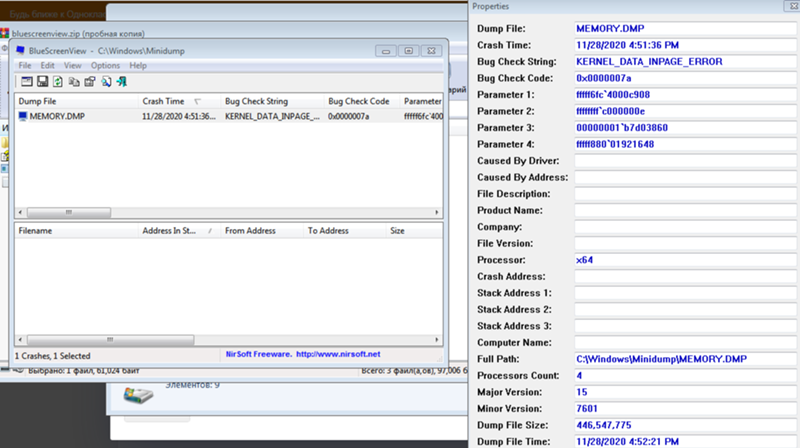800x448 pixels.
Task: Click the KERNEL_DATA_INPAGE cell in the list
Action: [x=272, y=116]
